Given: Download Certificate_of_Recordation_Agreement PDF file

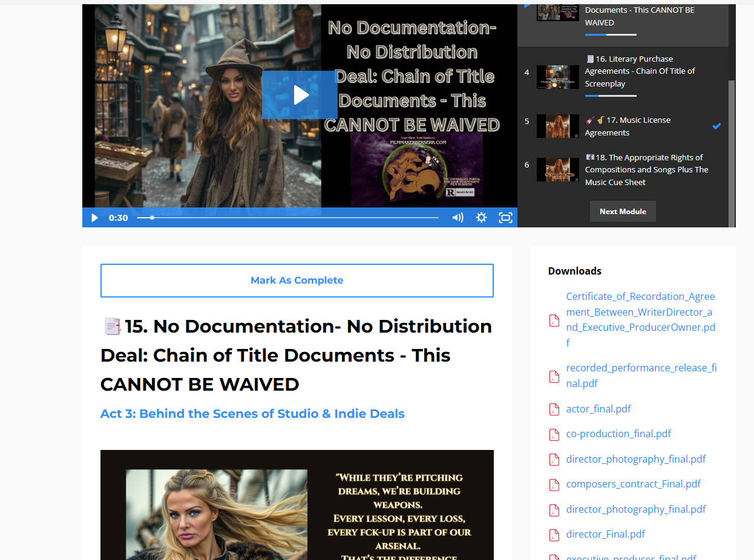Looking at the screenshot, I should pos(640,320).
